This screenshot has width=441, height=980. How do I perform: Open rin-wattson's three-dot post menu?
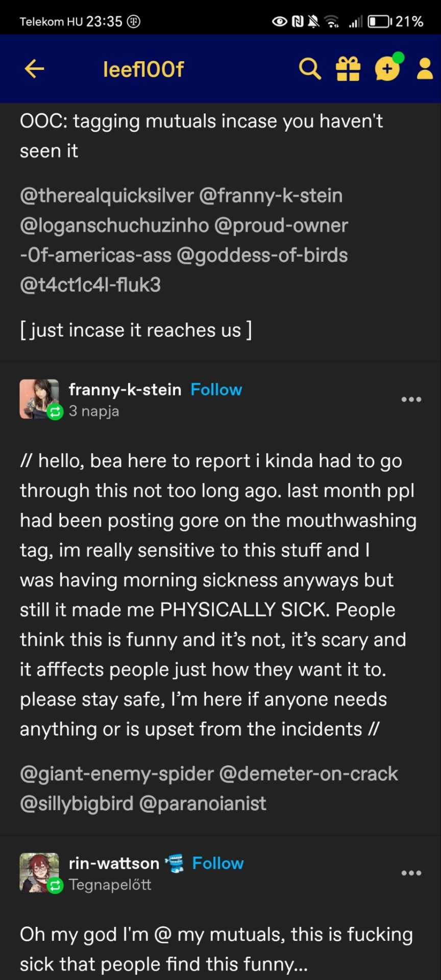coord(411,873)
